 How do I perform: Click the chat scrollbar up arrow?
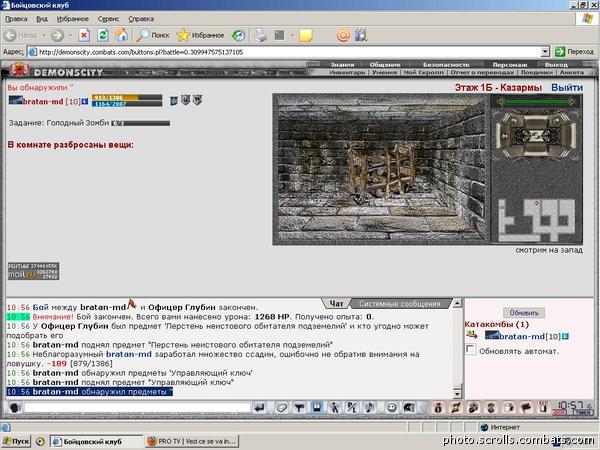[x=457, y=303]
